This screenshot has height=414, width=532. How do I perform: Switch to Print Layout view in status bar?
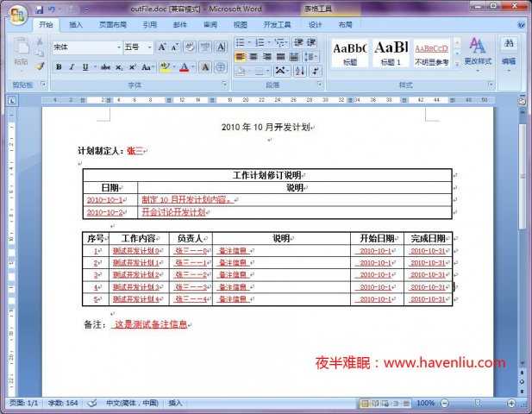click(x=365, y=403)
